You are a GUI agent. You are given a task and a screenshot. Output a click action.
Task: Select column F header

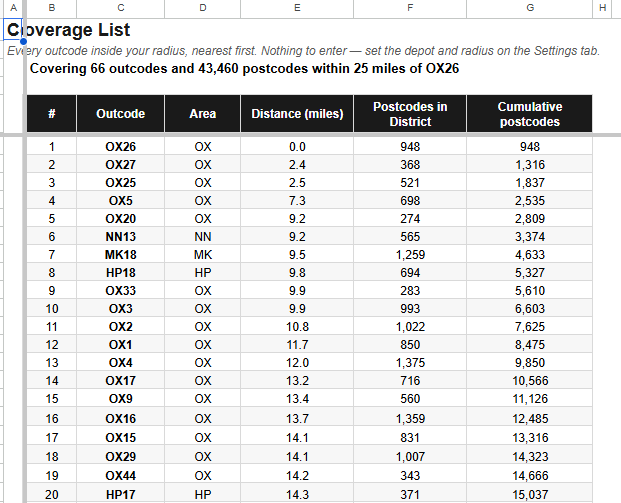tap(410, 8)
